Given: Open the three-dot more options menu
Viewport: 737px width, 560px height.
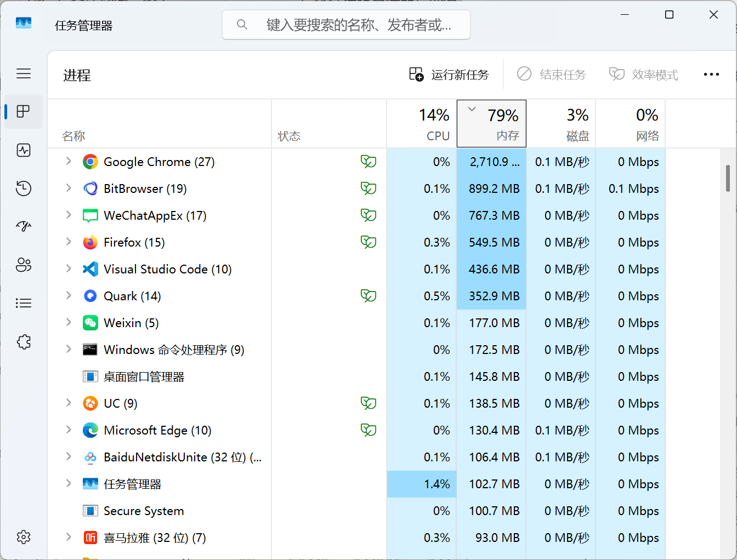Looking at the screenshot, I should [711, 75].
